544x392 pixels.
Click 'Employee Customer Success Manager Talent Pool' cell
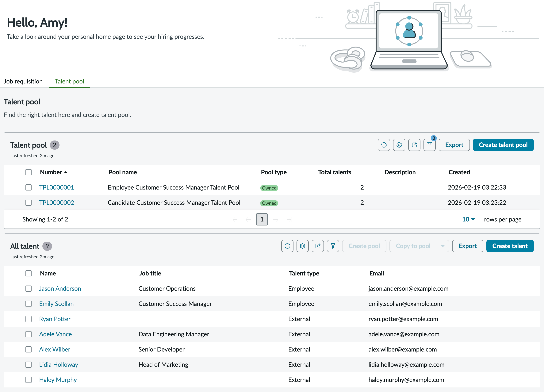tap(173, 187)
